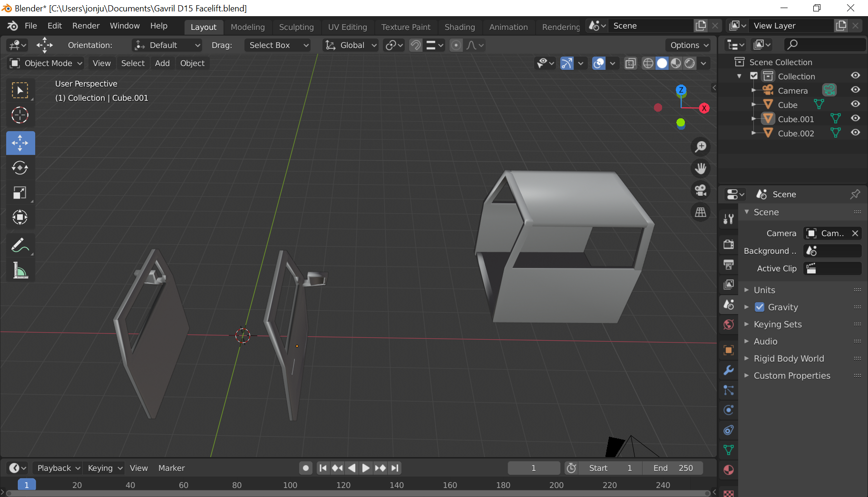This screenshot has height=497, width=868.
Task: Open the Playback popover
Action: [58, 468]
